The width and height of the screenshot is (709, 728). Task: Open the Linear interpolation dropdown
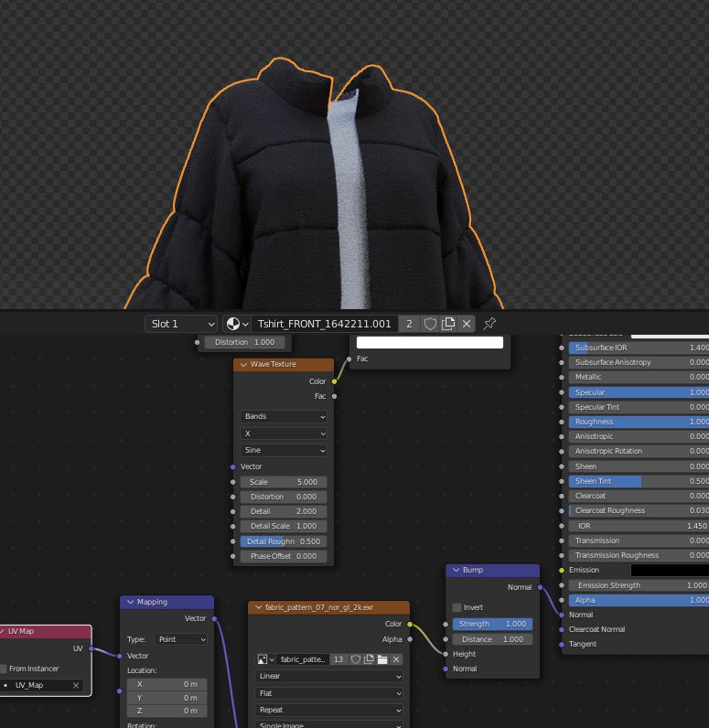[328, 676]
